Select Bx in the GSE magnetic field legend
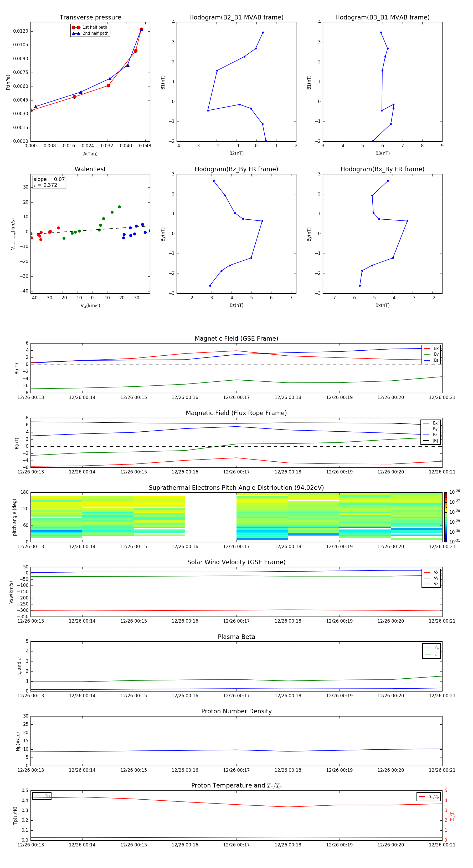Viewport: 473px width, 868px height. 431,349
